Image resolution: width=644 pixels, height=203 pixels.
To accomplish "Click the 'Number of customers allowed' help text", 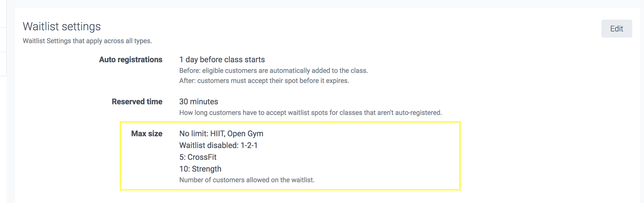I will [247, 180].
